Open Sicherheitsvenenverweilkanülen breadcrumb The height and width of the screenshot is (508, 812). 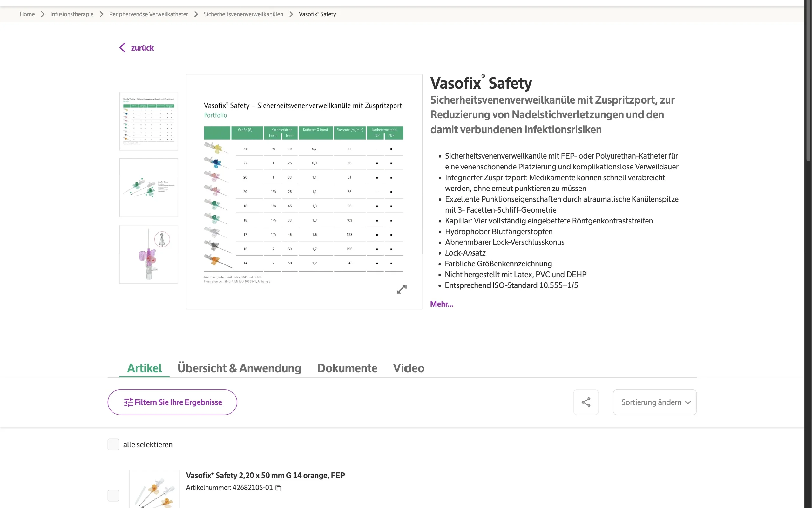point(243,14)
